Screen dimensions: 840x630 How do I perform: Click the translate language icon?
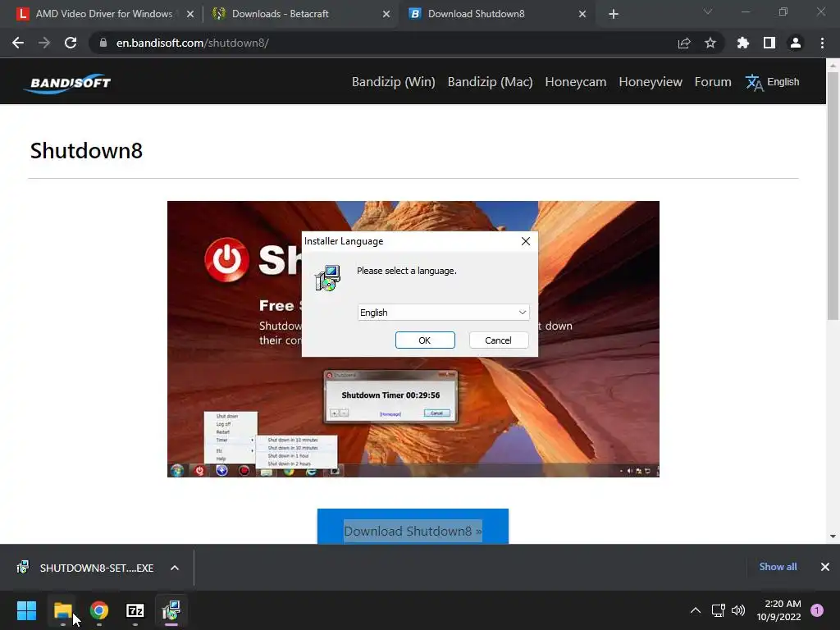point(754,83)
